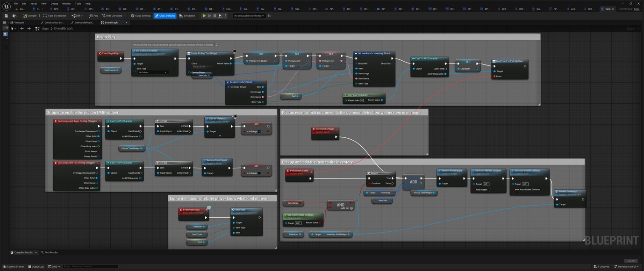Click the Find magnifier icon in toolbar
This screenshot has width=644, height=271.
90,16
